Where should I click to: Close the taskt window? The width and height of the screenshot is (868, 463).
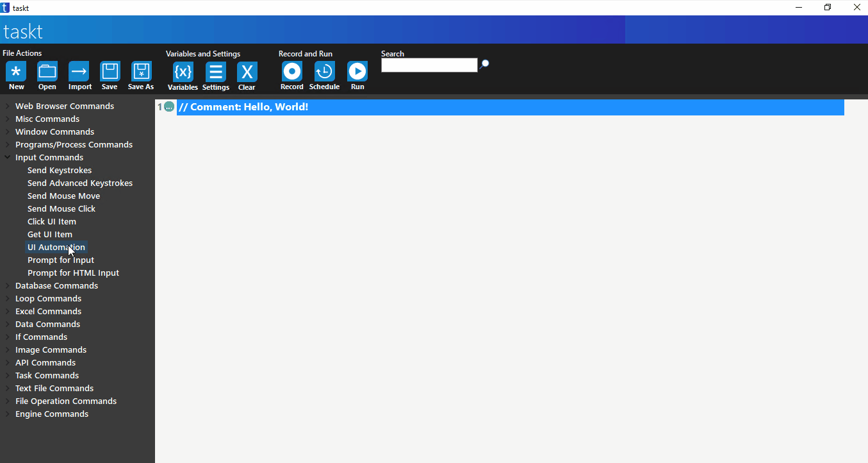click(856, 8)
